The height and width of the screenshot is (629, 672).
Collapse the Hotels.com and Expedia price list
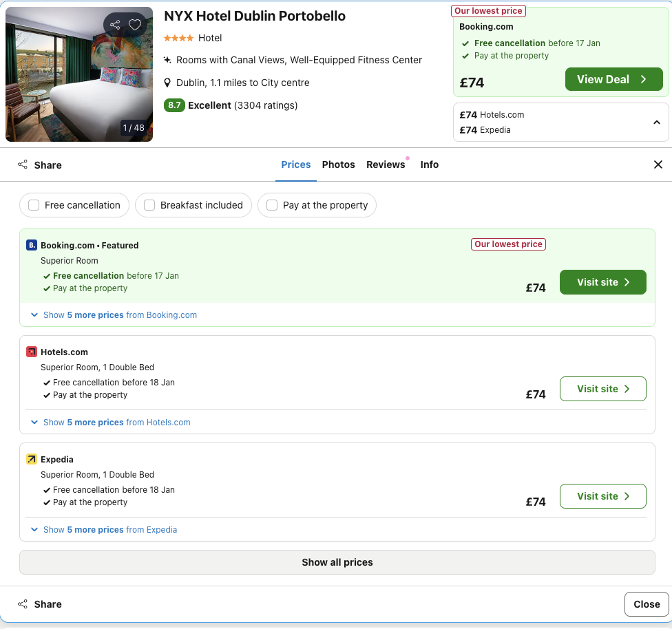[657, 122]
